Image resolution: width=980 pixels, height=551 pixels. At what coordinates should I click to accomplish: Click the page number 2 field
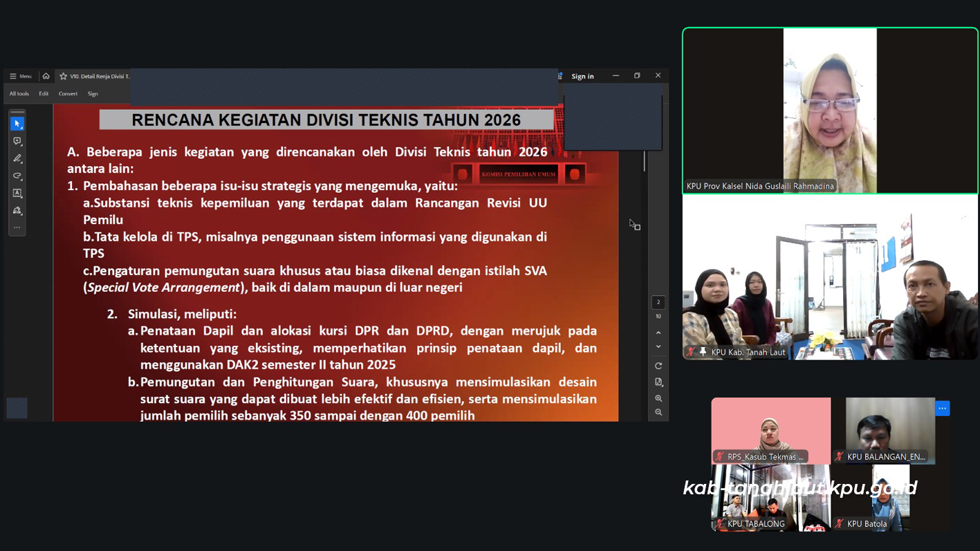tap(658, 302)
